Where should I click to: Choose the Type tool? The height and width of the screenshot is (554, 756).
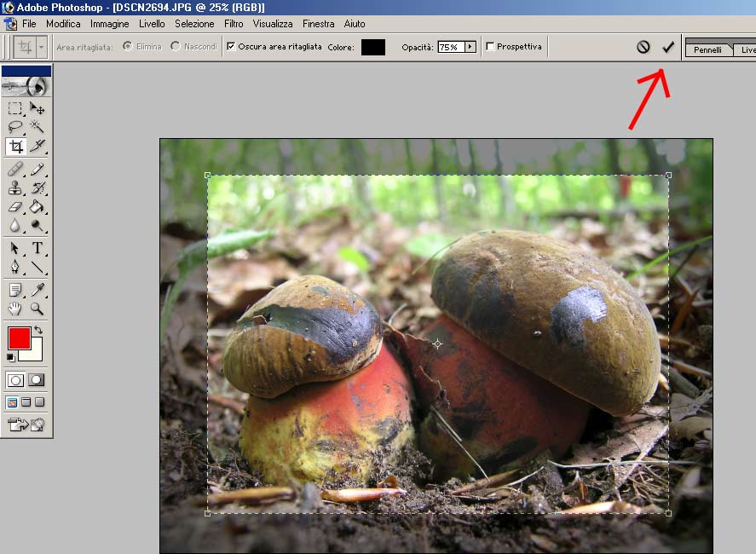(38, 248)
